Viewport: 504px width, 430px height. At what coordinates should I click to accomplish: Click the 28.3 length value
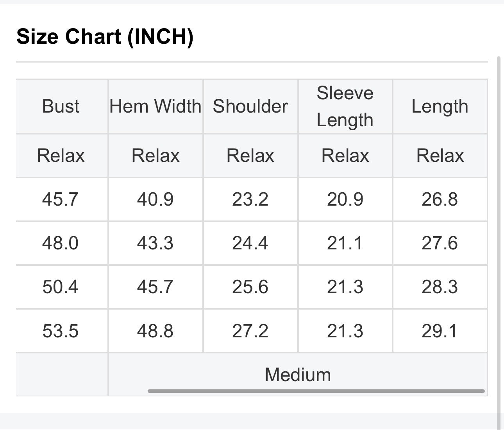(x=440, y=287)
